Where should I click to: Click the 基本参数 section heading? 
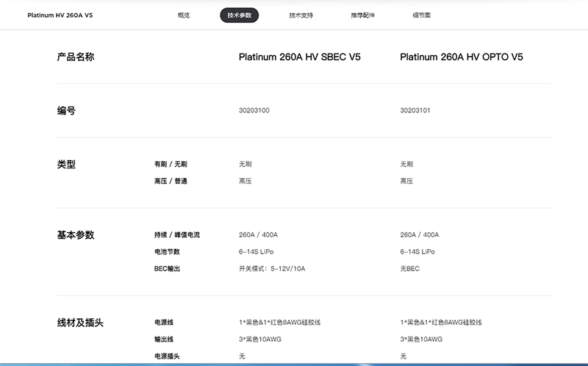[x=76, y=235]
